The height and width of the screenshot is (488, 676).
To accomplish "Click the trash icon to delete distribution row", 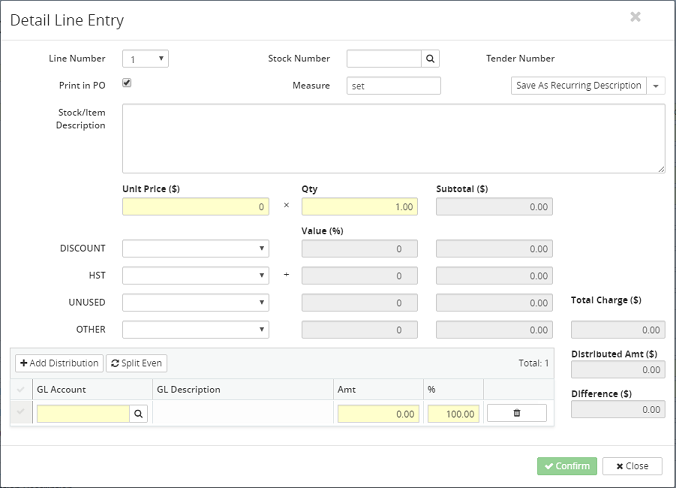I will [516, 413].
